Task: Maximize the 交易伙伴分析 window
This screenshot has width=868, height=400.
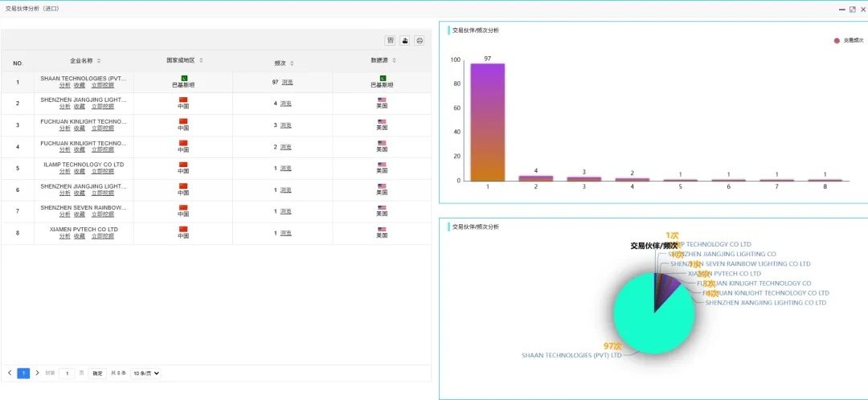Action: (x=852, y=9)
